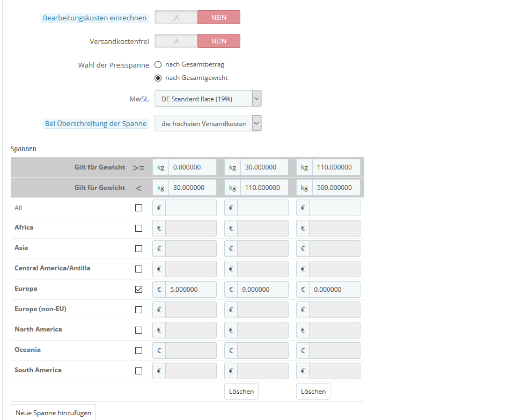The height and width of the screenshot is (420, 515).
Task: Click the South America zone label
Action: click(x=38, y=370)
